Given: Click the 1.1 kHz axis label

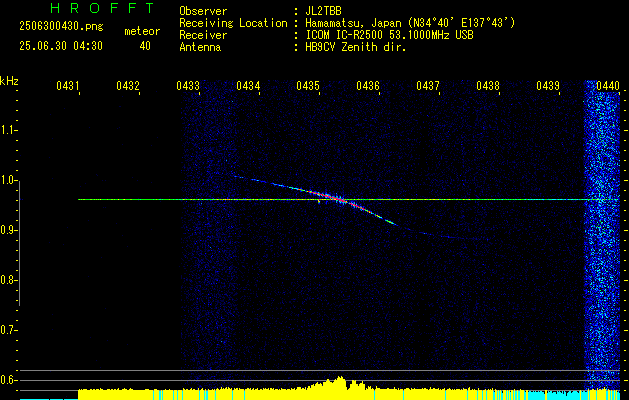Looking at the screenshot, I should (x=8, y=130).
